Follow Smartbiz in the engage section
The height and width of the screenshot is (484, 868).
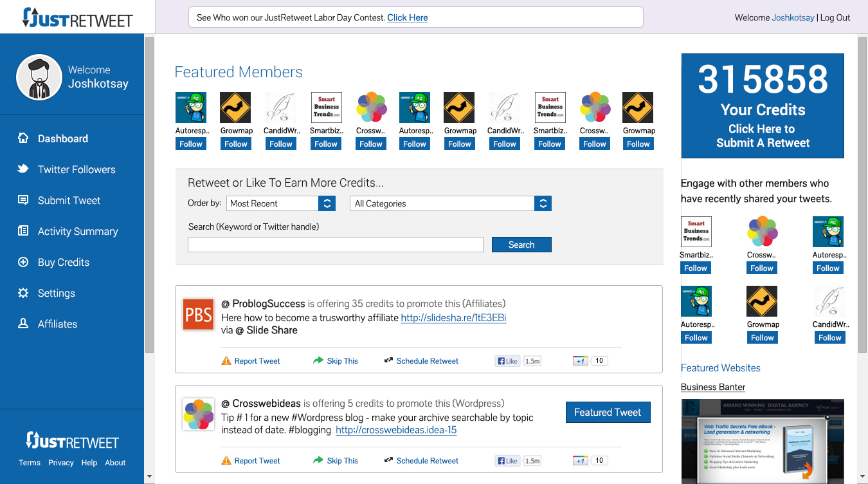[696, 268]
